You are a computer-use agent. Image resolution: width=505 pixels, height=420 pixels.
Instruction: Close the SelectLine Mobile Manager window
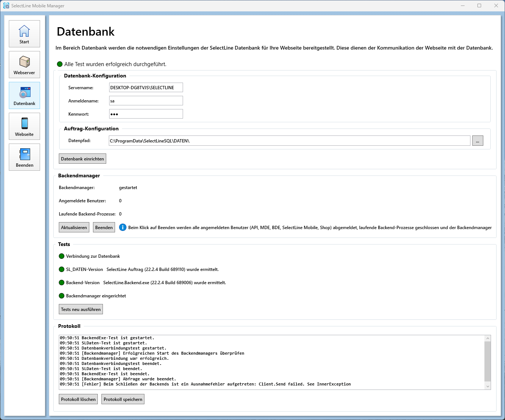tap(496, 6)
